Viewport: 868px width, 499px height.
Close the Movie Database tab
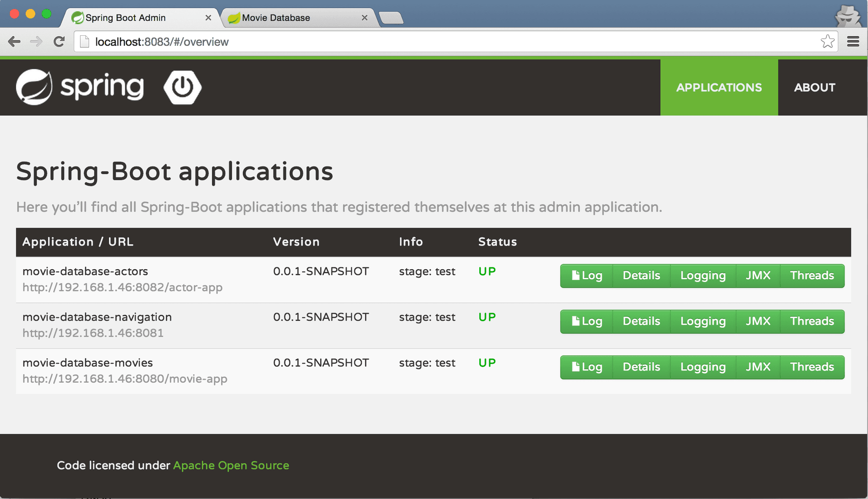[364, 18]
